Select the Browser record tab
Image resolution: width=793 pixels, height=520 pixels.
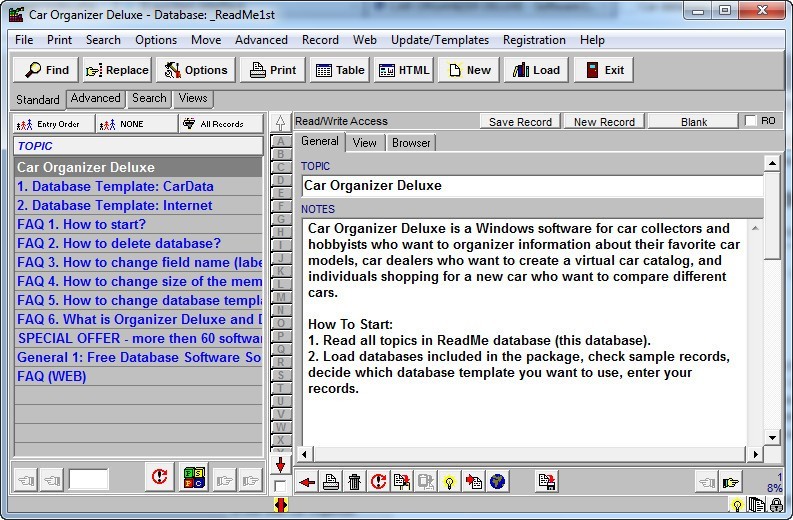[x=411, y=143]
